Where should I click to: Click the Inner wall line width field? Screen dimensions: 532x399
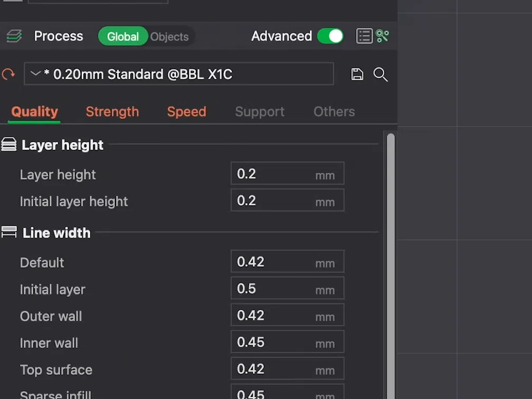pyautogui.click(x=287, y=341)
